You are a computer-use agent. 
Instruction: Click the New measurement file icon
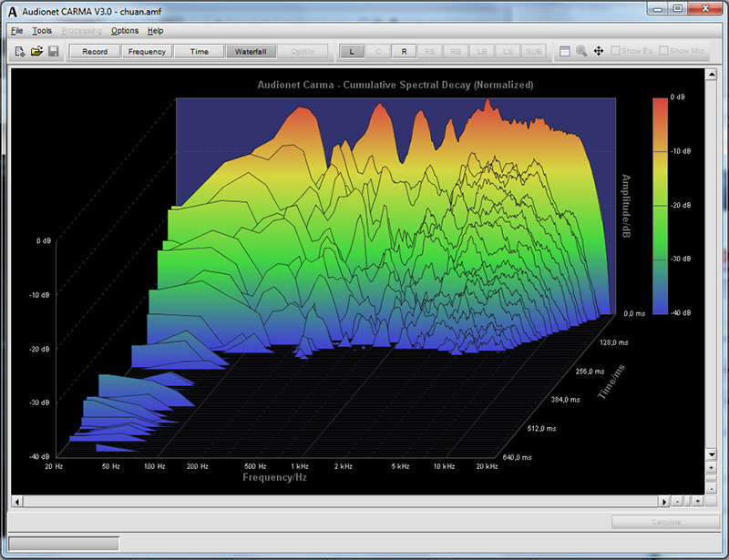[19, 51]
